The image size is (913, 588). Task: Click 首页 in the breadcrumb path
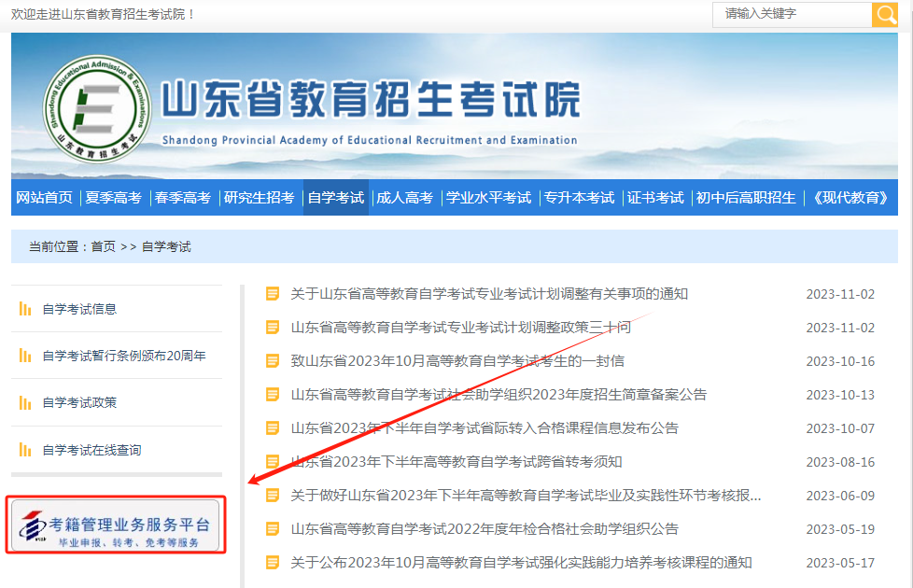(103, 247)
